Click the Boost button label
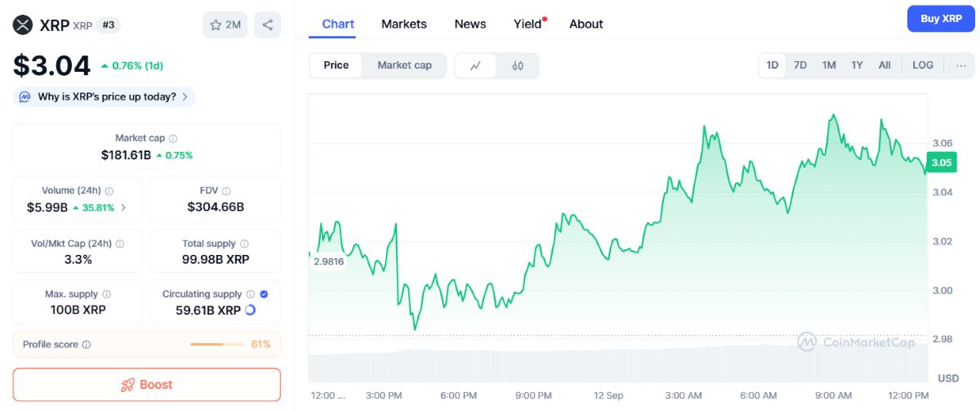 tap(156, 385)
